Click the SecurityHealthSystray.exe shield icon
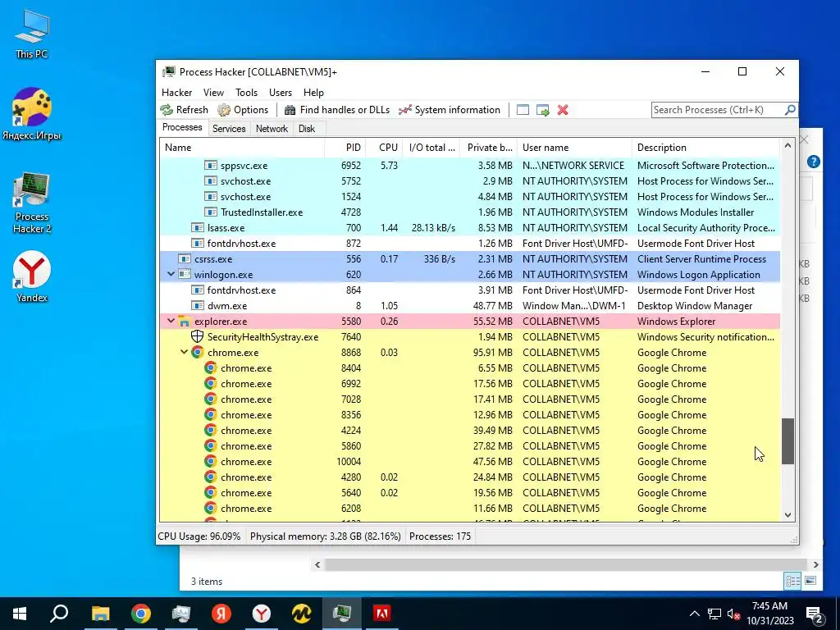840x630 pixels. click(x=197, y=336)
